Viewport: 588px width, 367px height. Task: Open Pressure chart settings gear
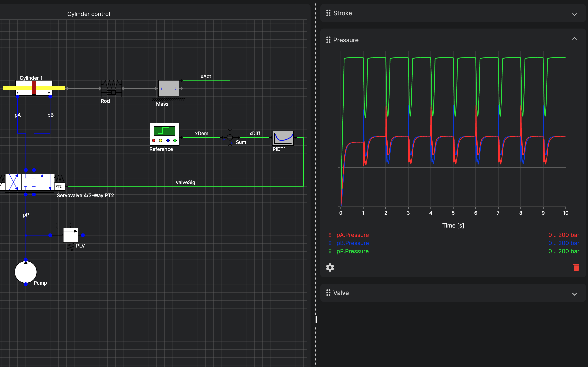(330, 268)
